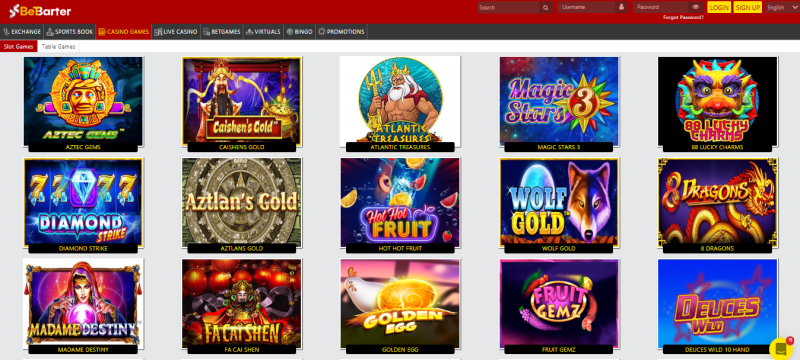Click the GOLDEN EGG caption label
800x360 pixels.
pos(400,349)
